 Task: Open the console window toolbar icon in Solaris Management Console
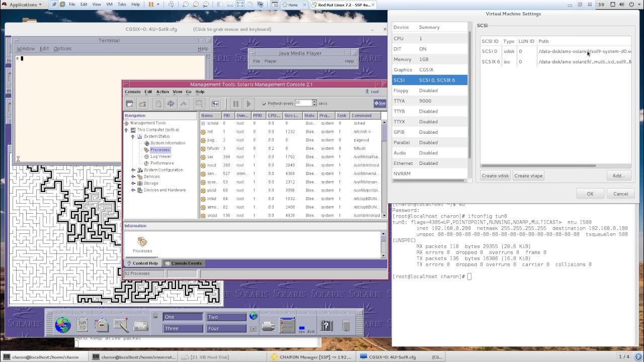point(130,104)
